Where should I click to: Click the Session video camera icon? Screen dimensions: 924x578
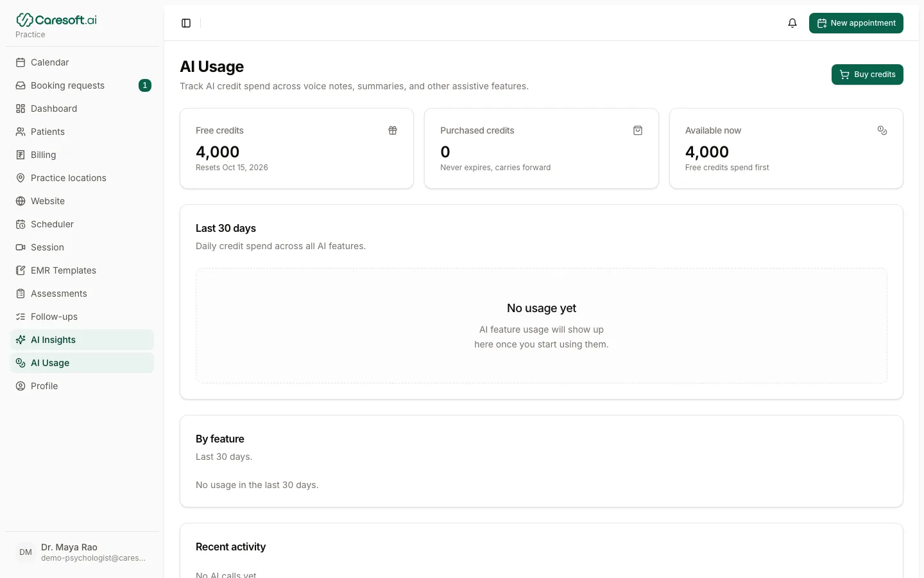(21, 247)
